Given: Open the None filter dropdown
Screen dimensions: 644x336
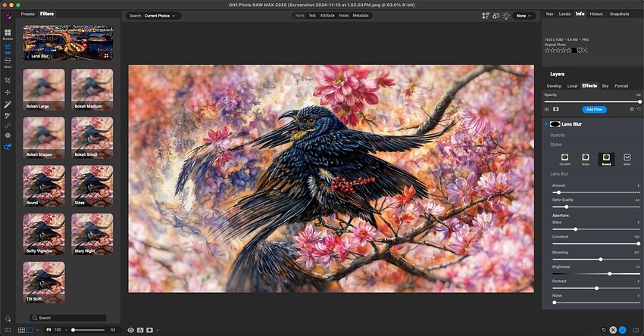Looking at the screenshot, I should (x=524, y=16).
